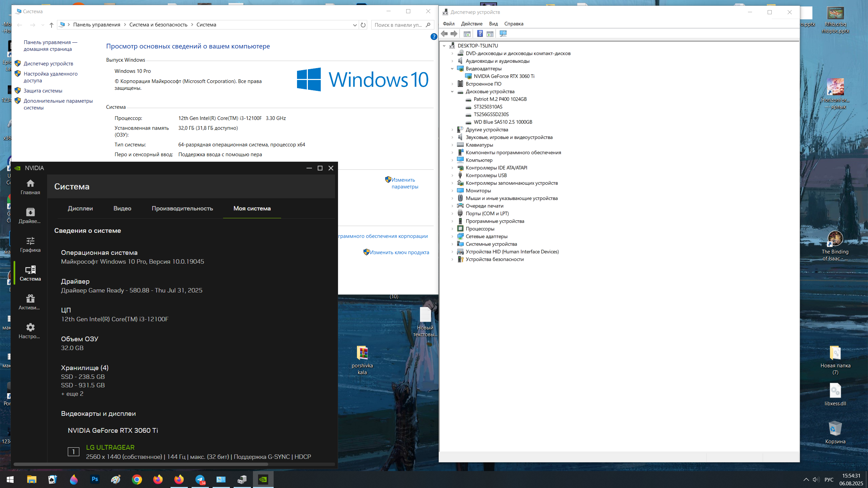Expand the Процессоры device category

point(452,229)
